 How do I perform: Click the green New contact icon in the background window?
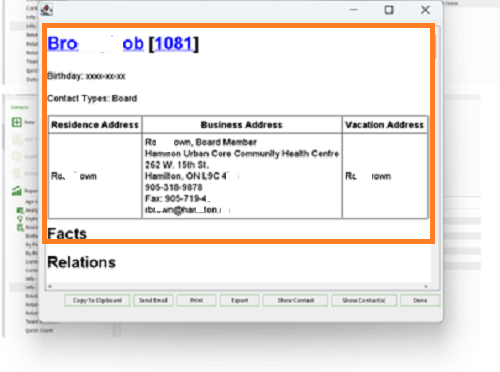point(17,122)
